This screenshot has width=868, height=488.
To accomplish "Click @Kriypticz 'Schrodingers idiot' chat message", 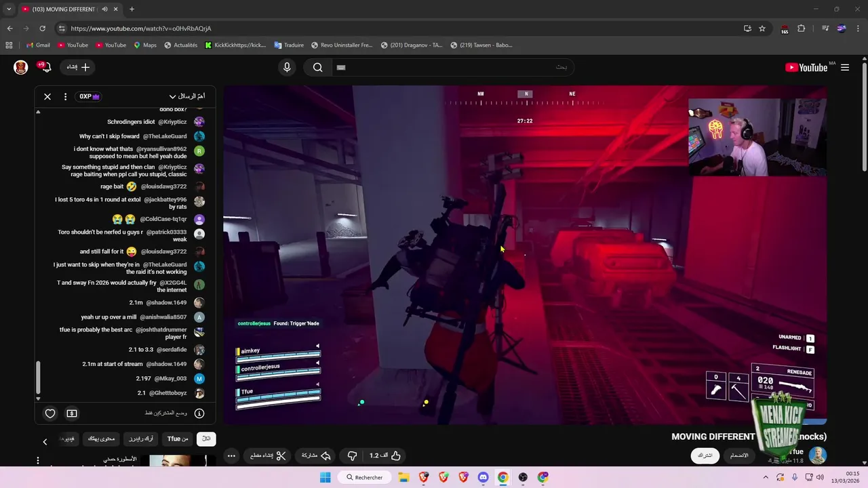I will point(156,122).
